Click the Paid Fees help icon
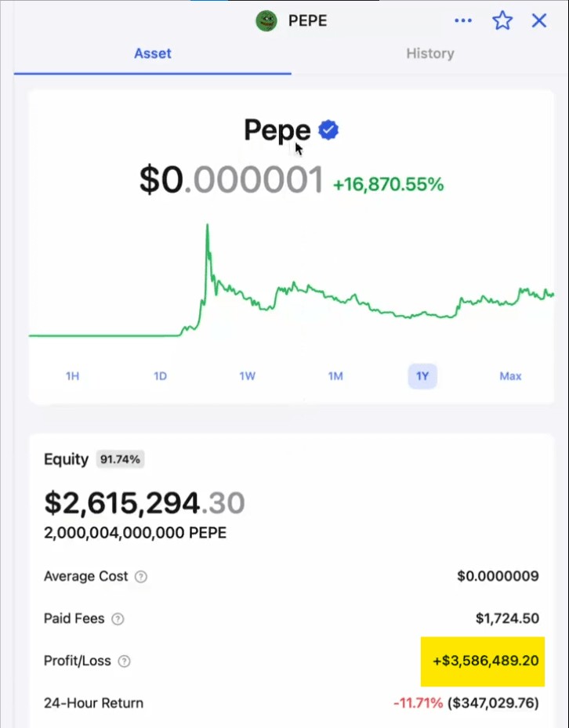569x728 pixels. tap(118, 619)
